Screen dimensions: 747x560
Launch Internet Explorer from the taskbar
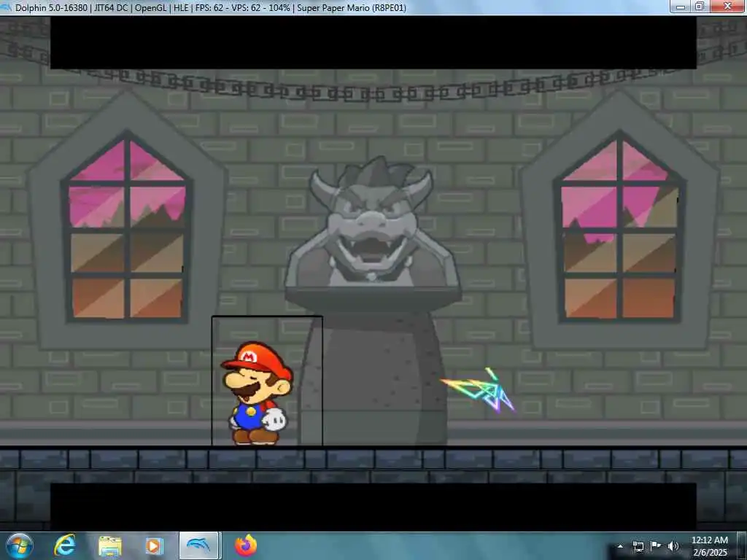(x=65, y=545)
